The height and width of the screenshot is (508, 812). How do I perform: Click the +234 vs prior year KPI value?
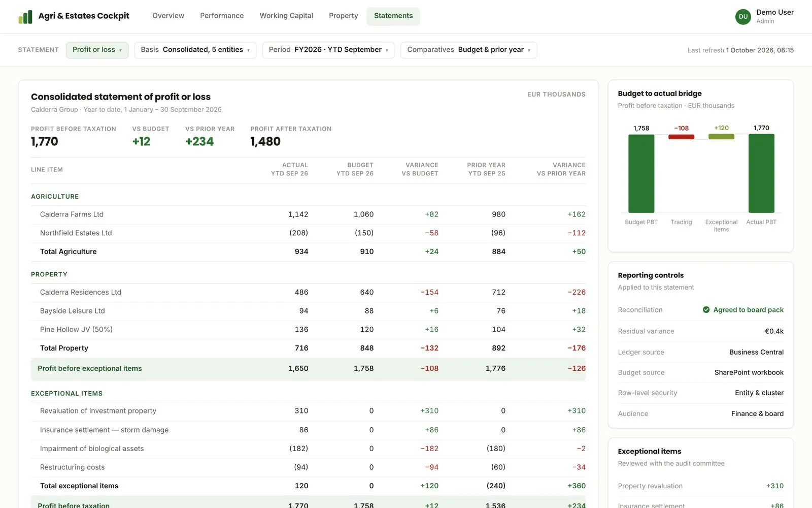tap(199, 142)
